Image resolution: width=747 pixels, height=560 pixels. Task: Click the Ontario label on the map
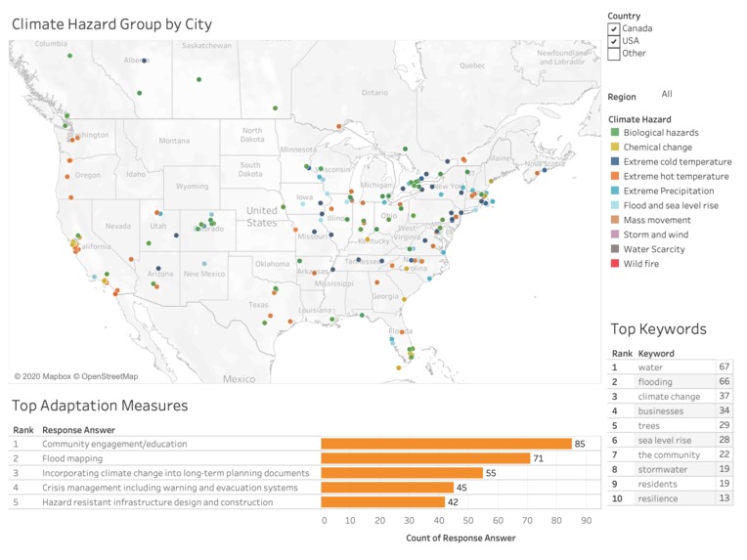point(374,93)
